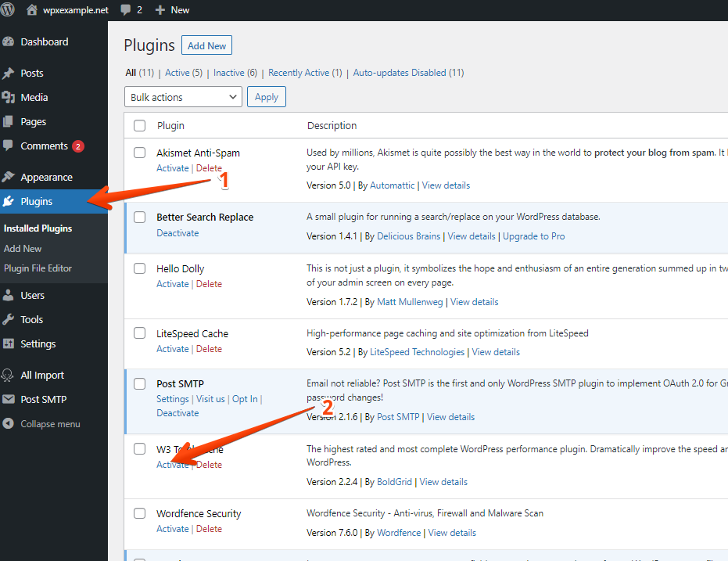Click the Post SMTP envelope icon
The height and width of the screenshot is (561, 728).
[x=8, y=399]
